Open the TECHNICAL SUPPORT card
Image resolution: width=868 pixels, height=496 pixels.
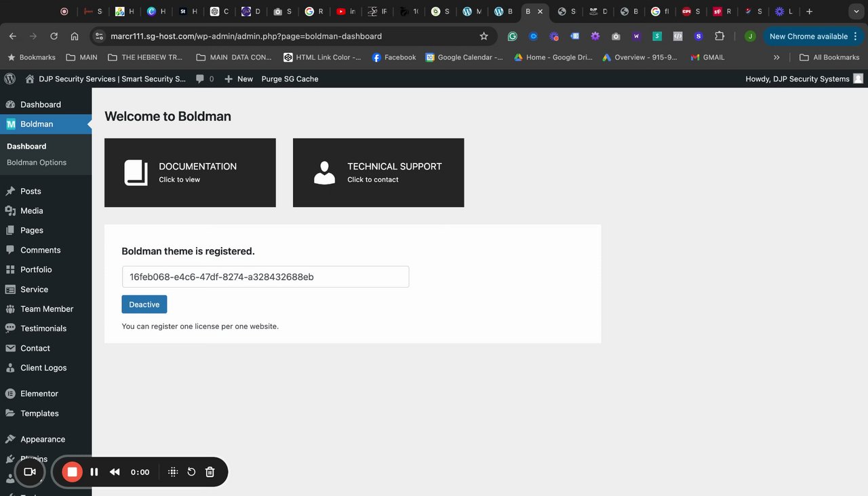378,172
